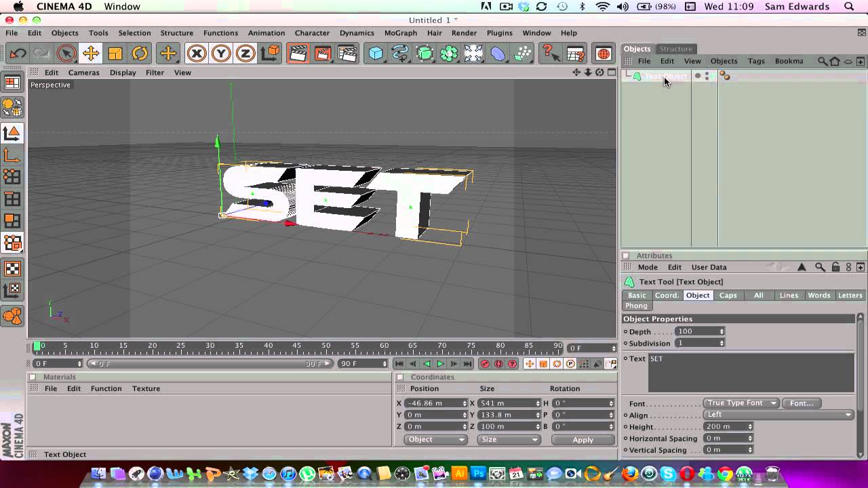Click the Text field containing SET
Viewport: 868px width, 488px height.
(x=751, y=372)
